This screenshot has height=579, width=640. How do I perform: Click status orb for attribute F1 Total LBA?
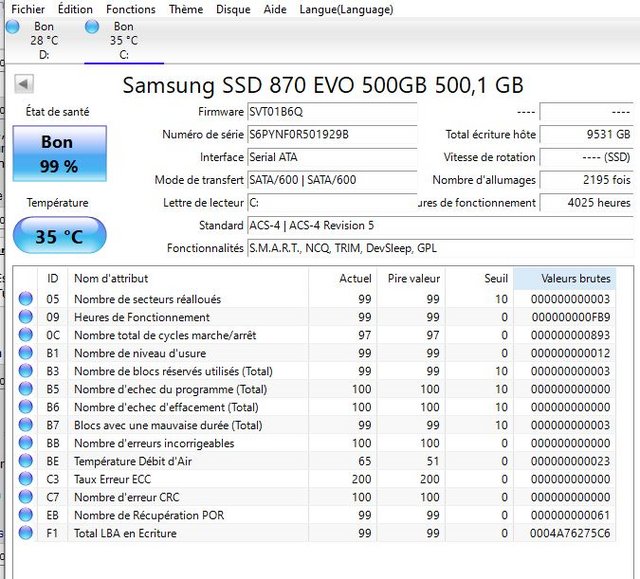25,532
